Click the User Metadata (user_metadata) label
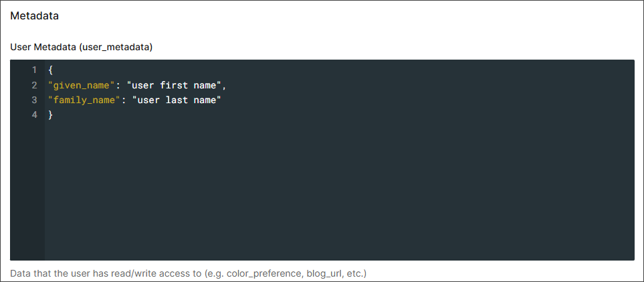The image size is (644, 282). [82, 48]
